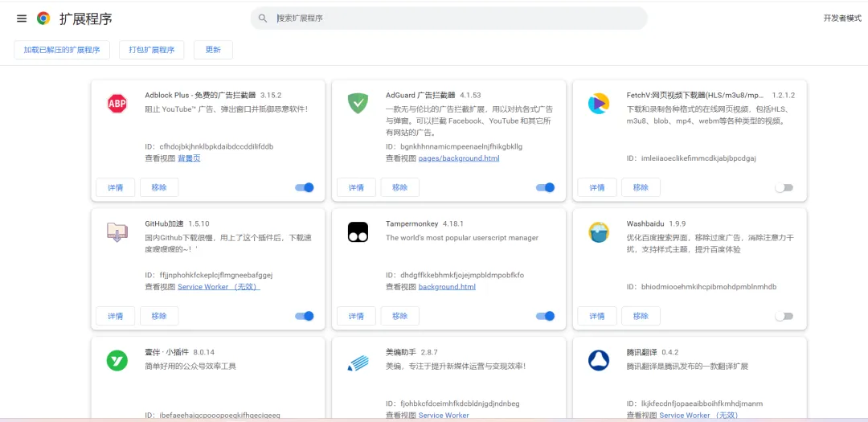This screenshot has height=422, width=868.
Task: Open Tampermonkey background.html link
Action: pos(447,287)
